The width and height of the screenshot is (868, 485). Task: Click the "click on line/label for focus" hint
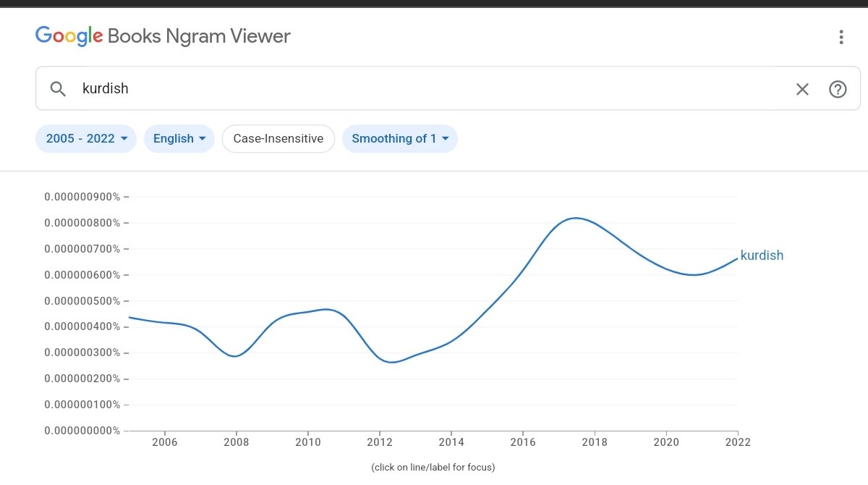[x=433, y=468]
